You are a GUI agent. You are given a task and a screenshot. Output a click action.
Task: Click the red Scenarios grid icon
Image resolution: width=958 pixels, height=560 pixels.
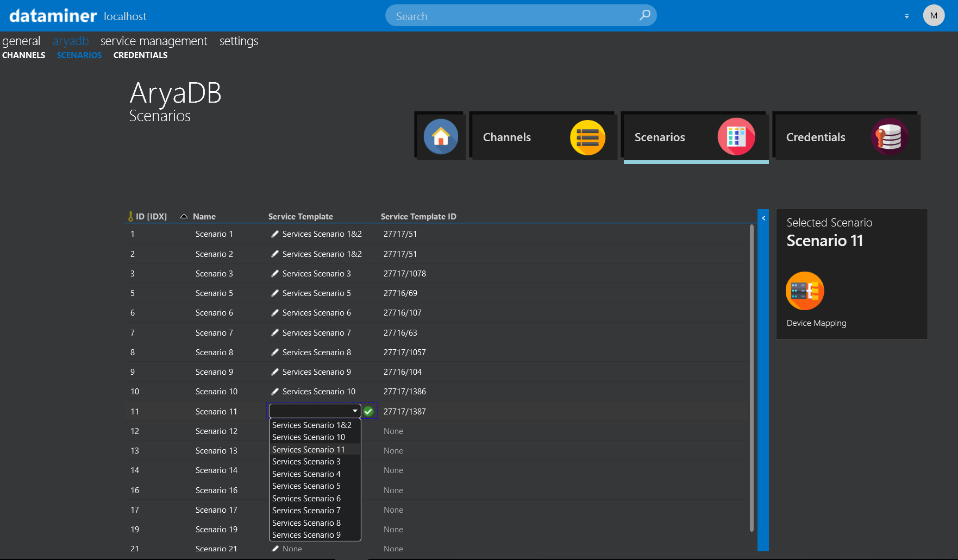[736, 136]
